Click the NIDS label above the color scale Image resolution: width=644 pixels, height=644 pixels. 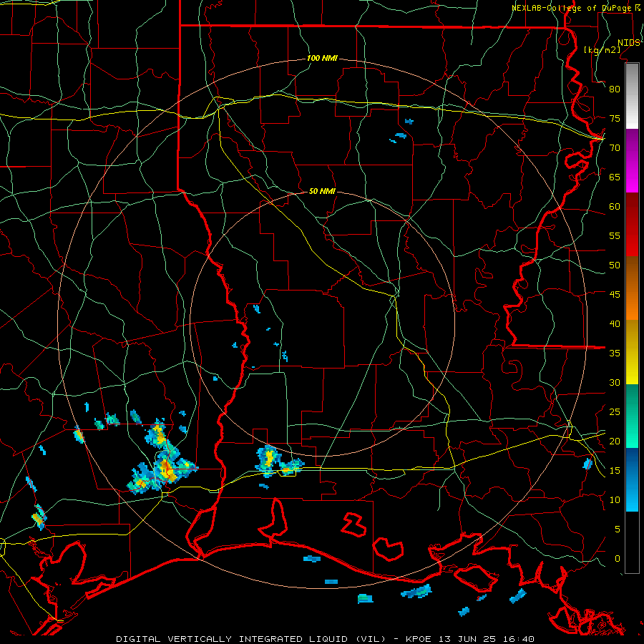coord(629,43)
